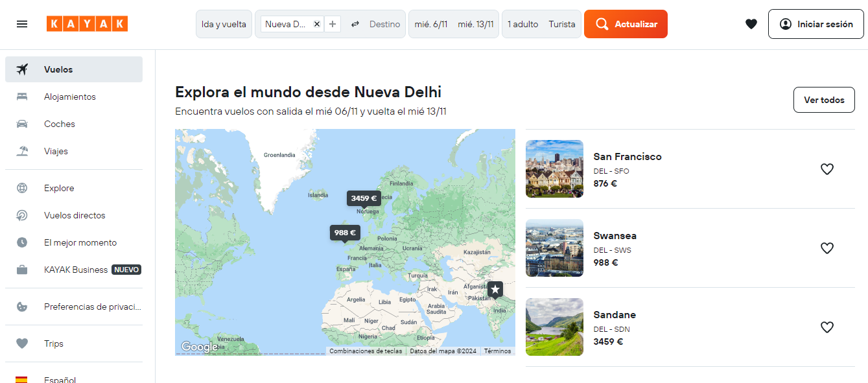Click the Swansea destination title
Image resolution: width=868 pixels, height=383 pixels.
pos(615,236)
